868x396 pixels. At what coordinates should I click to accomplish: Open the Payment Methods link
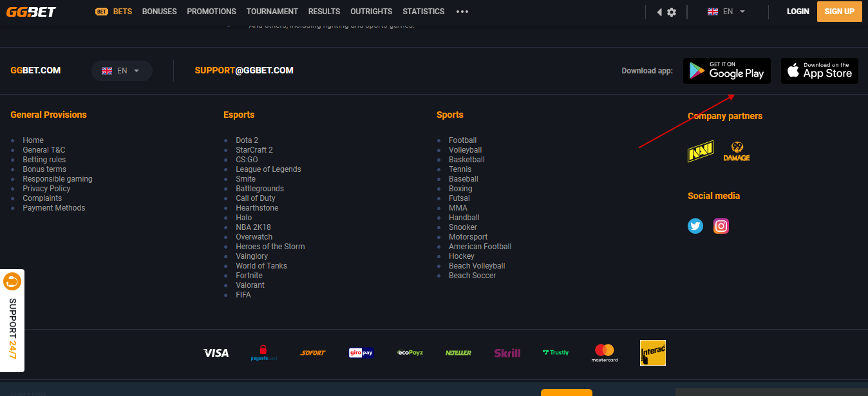(54, 208)
